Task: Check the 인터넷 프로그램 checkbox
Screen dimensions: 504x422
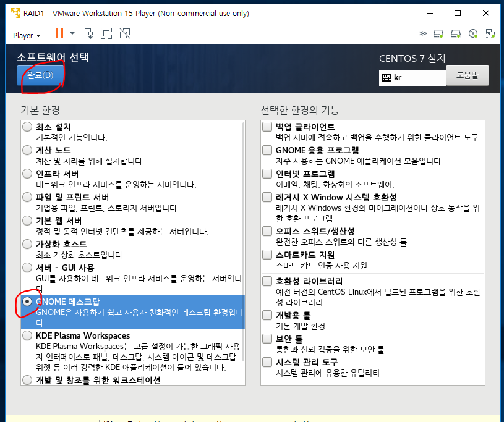Action: click(267, 174)
